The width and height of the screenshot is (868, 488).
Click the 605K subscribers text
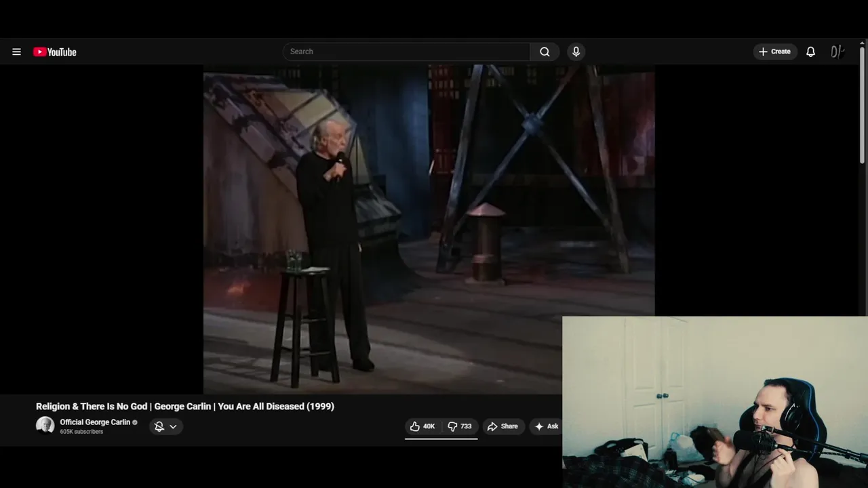tap(81, 432)
